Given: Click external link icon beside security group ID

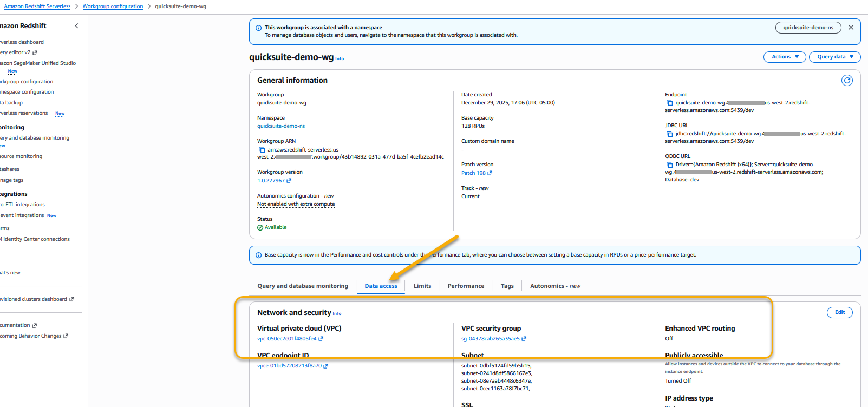Looking at the screenshot, I should coord(524,339).
